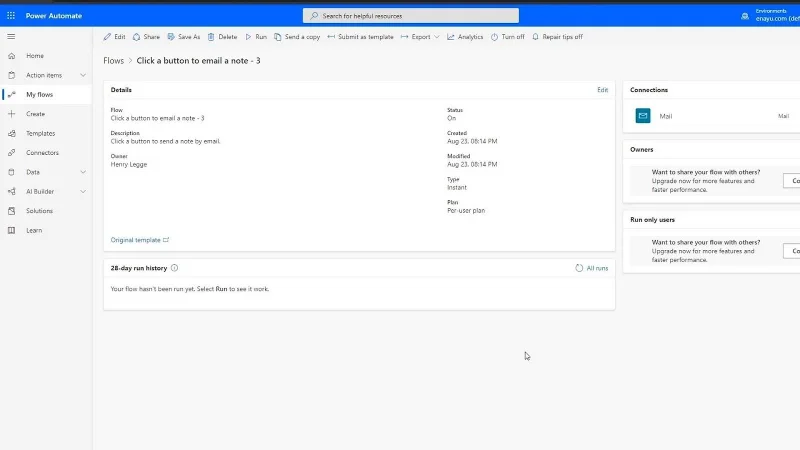
Task: Click Edit link in Details panel
Action: pos(603,90)
